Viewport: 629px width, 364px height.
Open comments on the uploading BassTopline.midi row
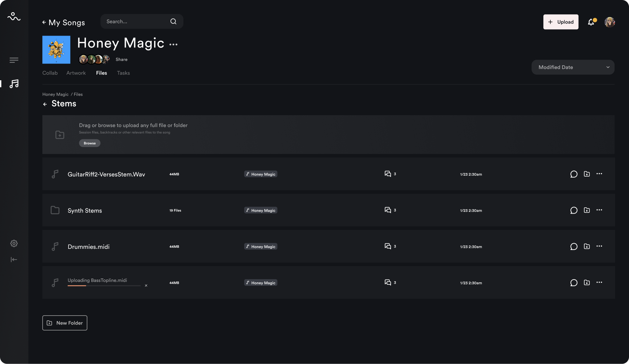point(574,283)
